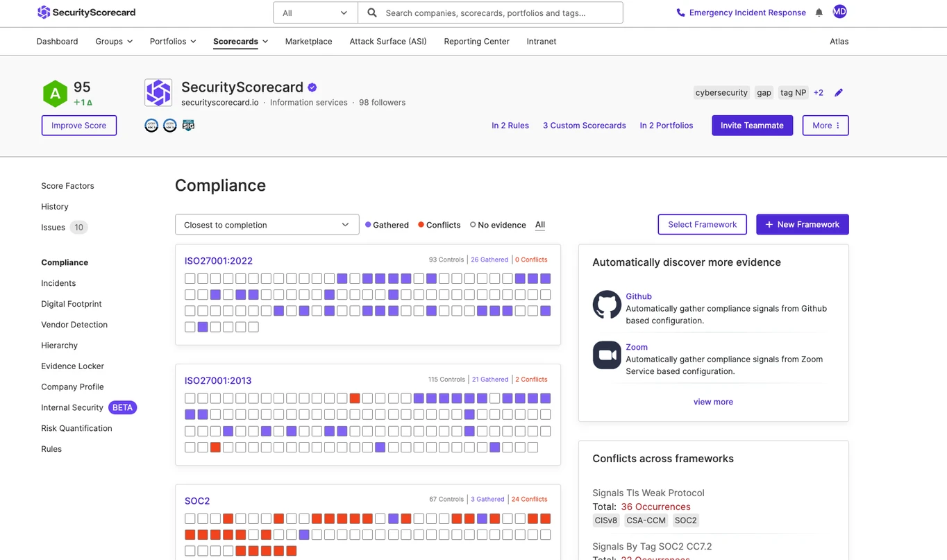Open the Github integration link
The height and width of the screenshot is (560, 947).
[639, 296]
